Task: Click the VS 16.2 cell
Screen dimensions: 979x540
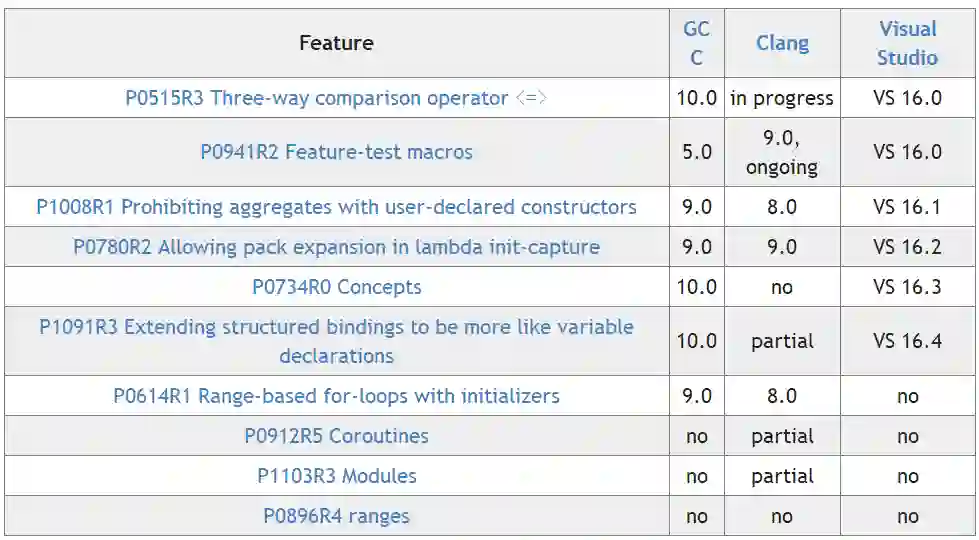Action: point(907,247)
